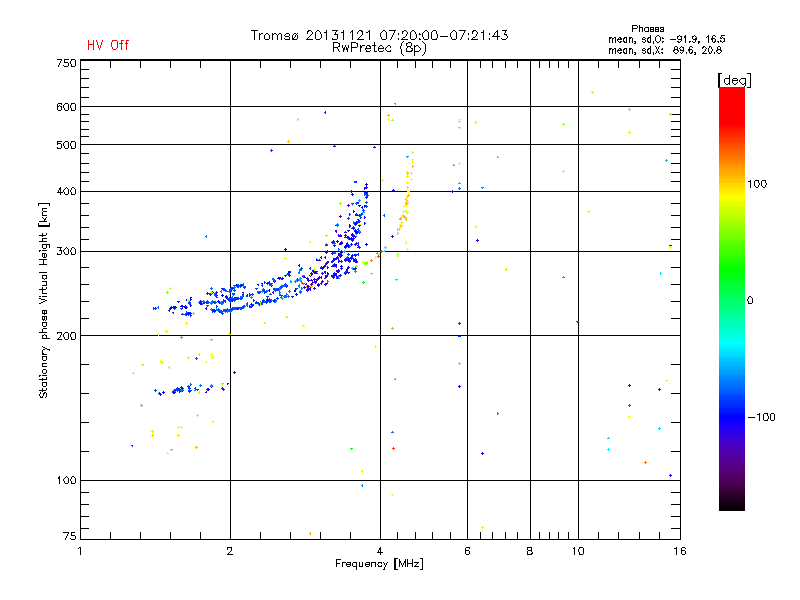Select the plot title 'Tromsø 20131121 07:20:00-07:21:43'
This screenshot has height=600, width=800.
tap(379, 35)
